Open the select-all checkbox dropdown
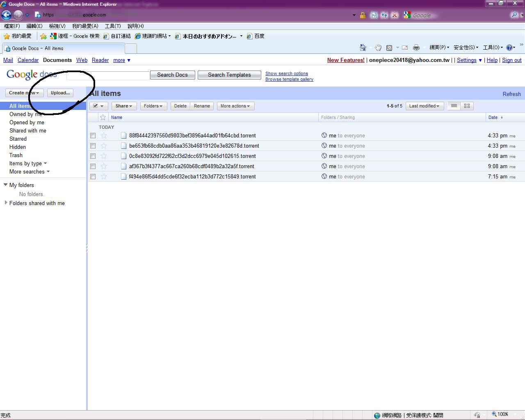525x420 pixels. [98, 106]
